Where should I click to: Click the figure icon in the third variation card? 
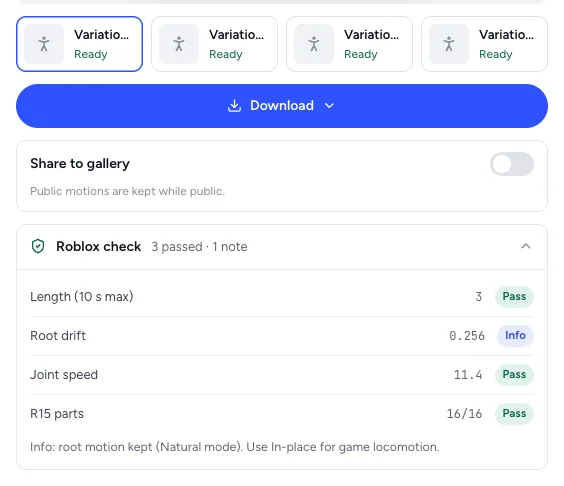pyautogui.click(x=314, y=44)
